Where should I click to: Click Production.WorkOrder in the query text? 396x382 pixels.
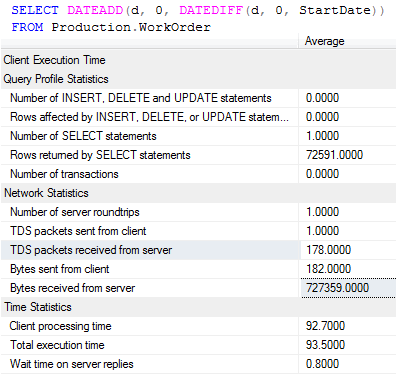coord(131,27)
